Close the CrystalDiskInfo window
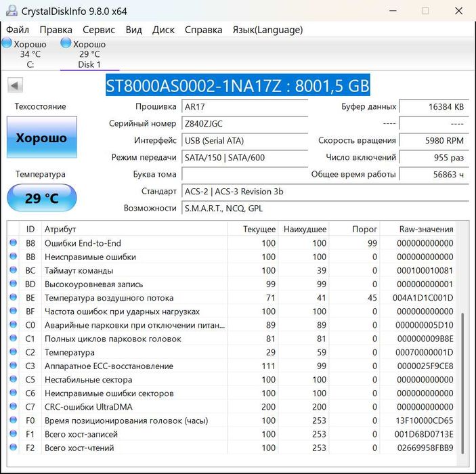The image size is (476, 474). (x=458, y=11)
